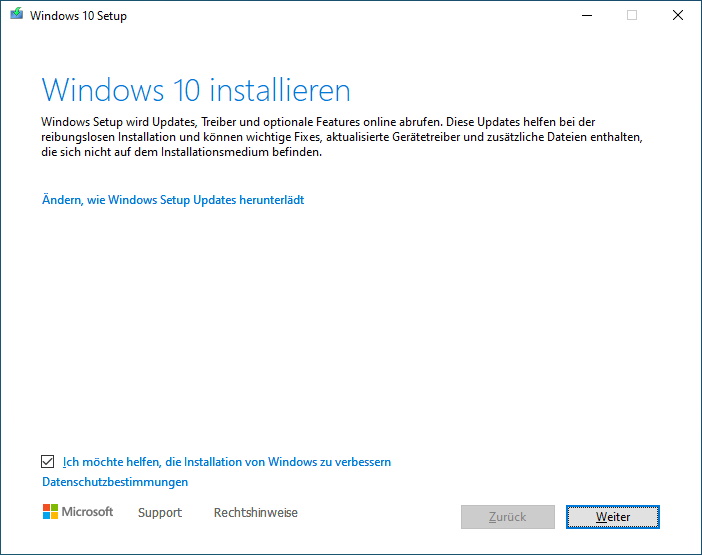The width and height of the screenshot is (702, 555).
Task: Click the Microsoft wordmark text
Action: [87, 512]
